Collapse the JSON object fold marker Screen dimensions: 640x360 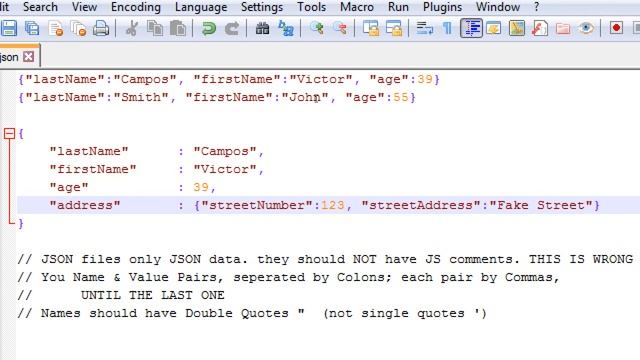9,133
